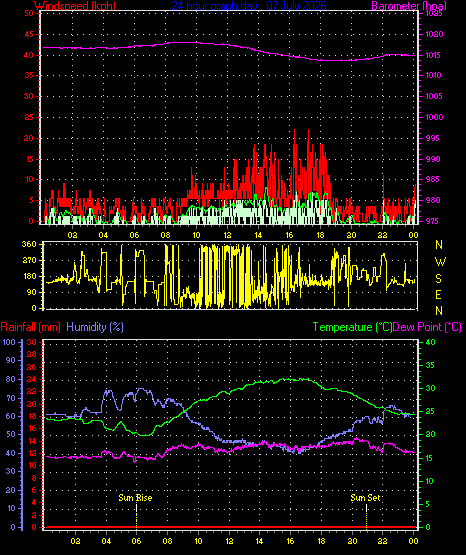The height and width of the screenshot is (555, 466).
Task: Click the S compass direction letter
Action: point(438,279)
